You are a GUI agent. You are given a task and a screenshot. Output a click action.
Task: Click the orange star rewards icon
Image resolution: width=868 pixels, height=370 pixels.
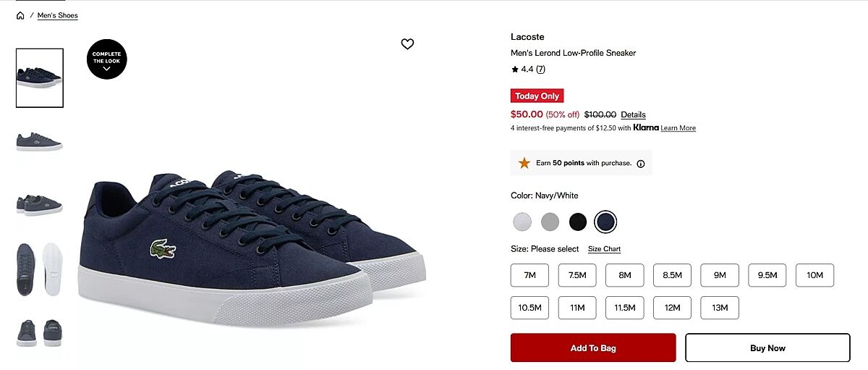click(x=524, y=163)
